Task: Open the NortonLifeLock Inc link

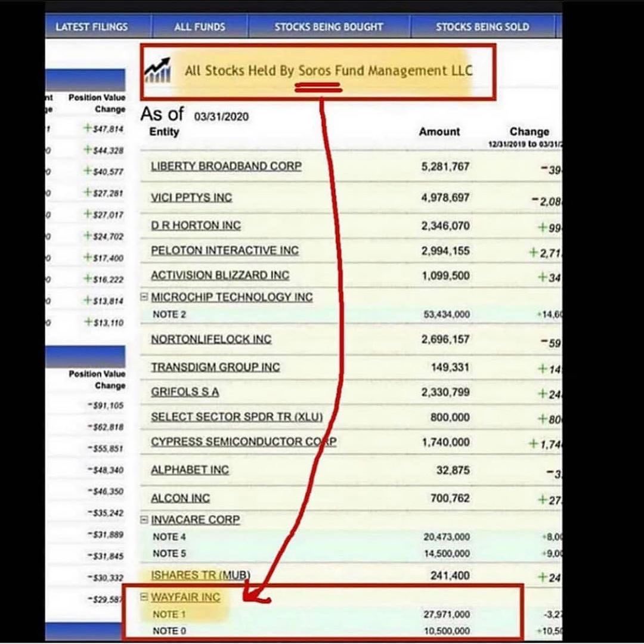Action: (x=211, y=339)
